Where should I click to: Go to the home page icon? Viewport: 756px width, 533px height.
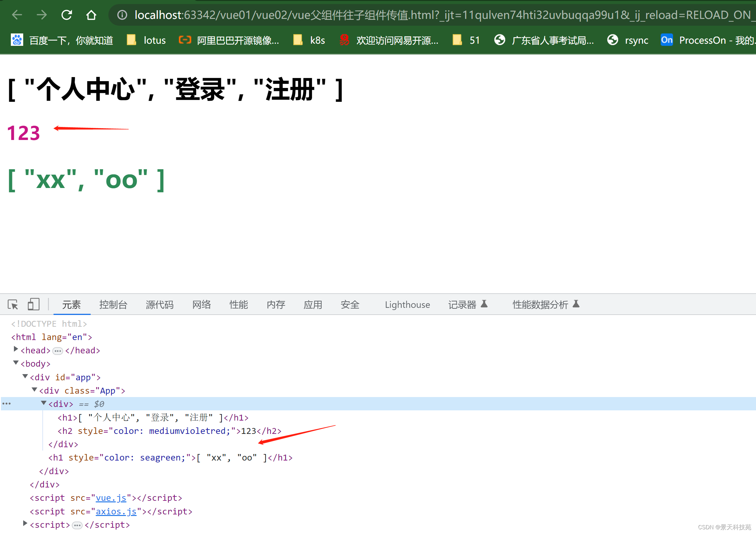(x=91, y=15)
